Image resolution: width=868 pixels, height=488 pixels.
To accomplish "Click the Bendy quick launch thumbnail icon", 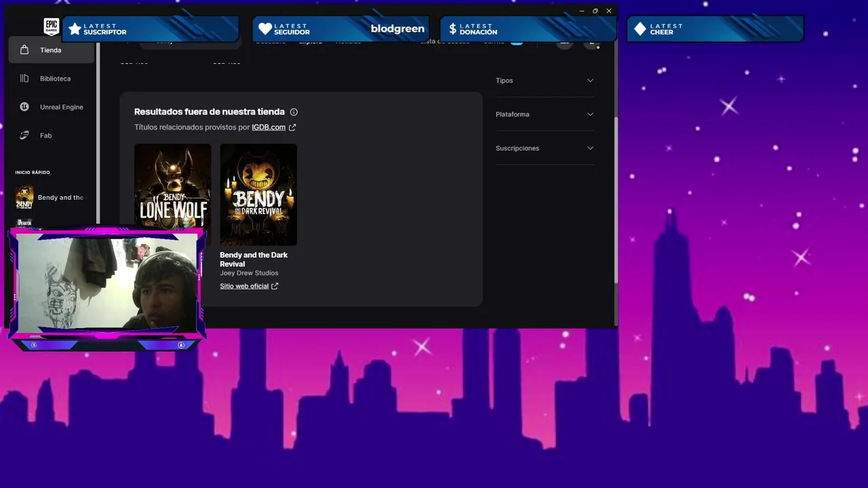I will pyautogui.click(x=24, y=197).
